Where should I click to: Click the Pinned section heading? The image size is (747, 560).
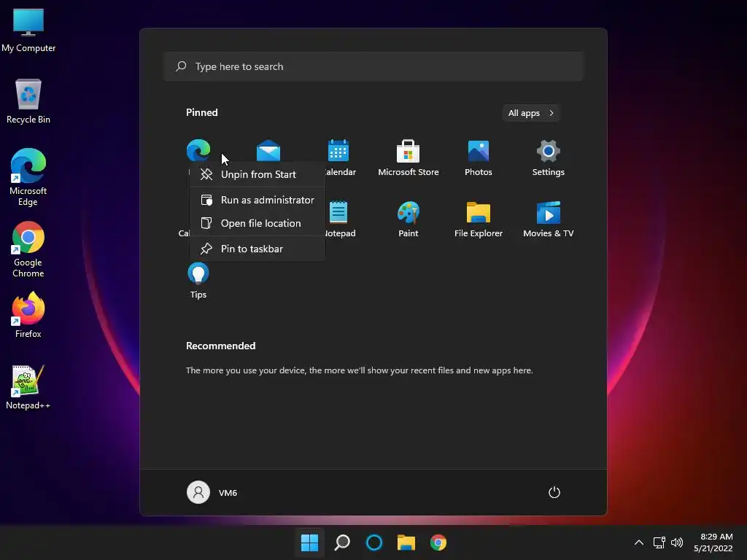click(x=202, y=112)
